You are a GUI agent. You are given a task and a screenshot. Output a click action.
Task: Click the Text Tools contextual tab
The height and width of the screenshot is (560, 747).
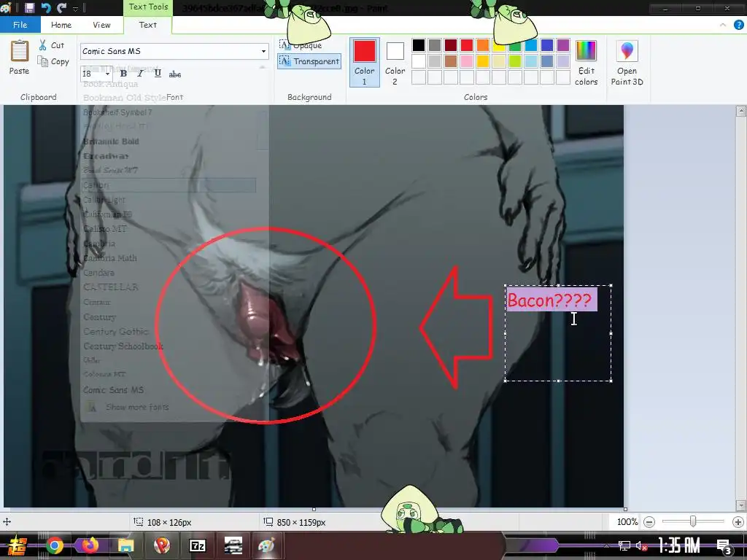pos(148,7)
